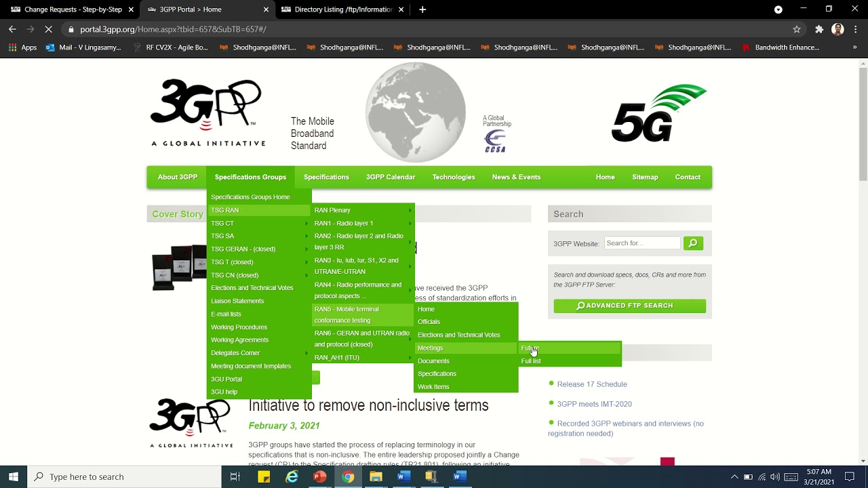Image resolution: width=868 pixels, height=488 pixels.
Task: Open the Specifications Groups menu
Action: click(x=250, y=177)
